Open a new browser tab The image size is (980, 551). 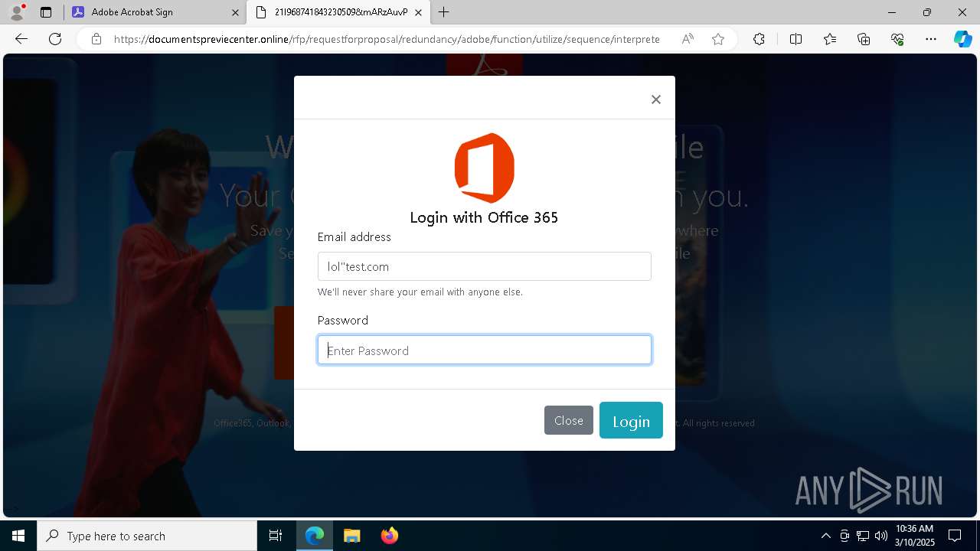click(x=444, y=12)
